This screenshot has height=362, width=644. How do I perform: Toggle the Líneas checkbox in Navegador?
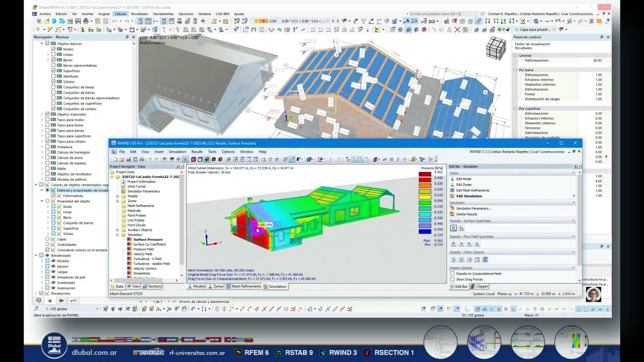(x=53, y=54)
